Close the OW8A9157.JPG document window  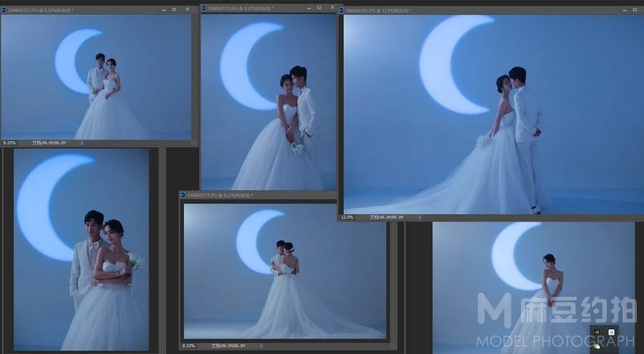[x=187, y=9]
